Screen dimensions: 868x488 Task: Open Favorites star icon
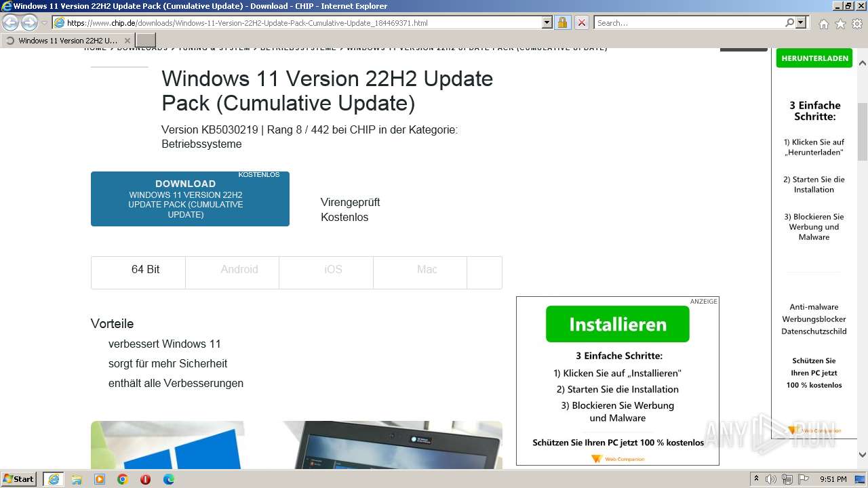pos(840,24)
